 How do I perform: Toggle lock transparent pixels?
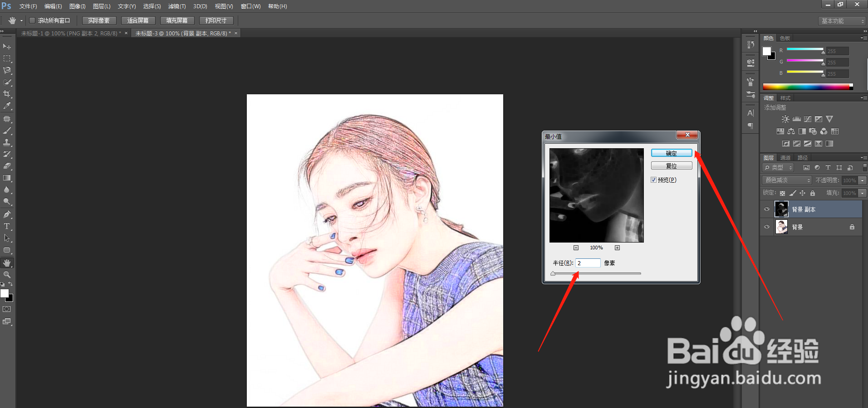click(783, 193)
